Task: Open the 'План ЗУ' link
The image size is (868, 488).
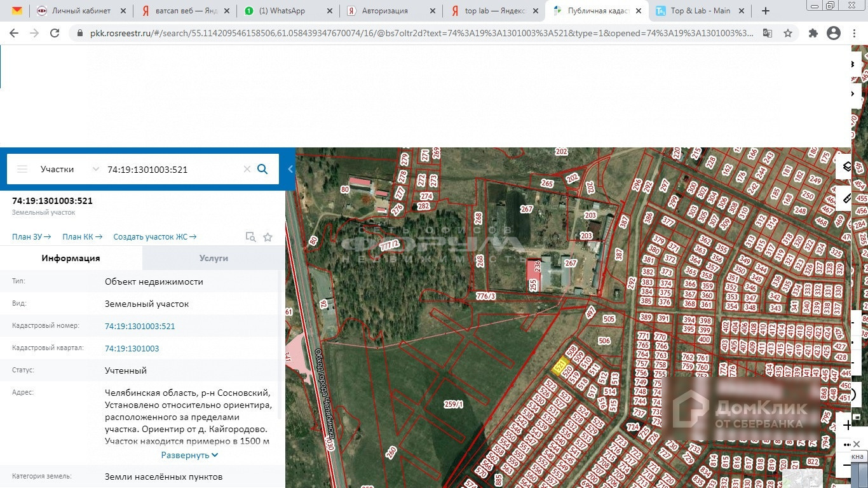Action: (x=31, y=237)
